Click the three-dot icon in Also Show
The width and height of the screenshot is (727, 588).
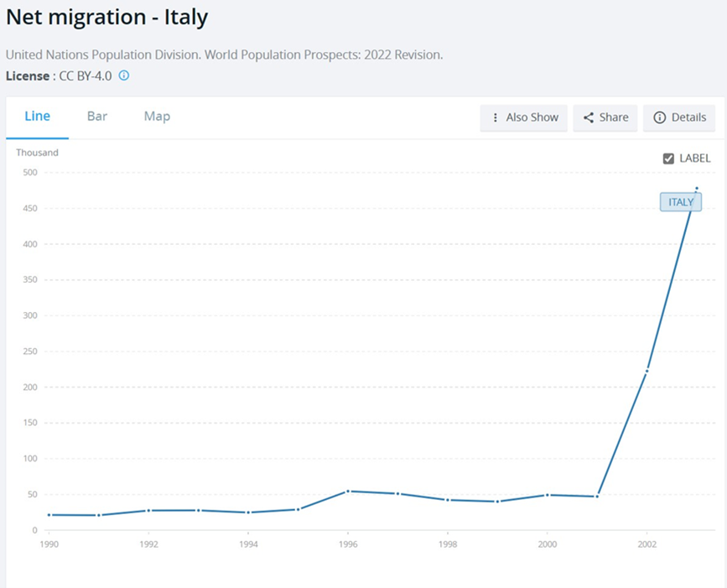click(496, 117)
